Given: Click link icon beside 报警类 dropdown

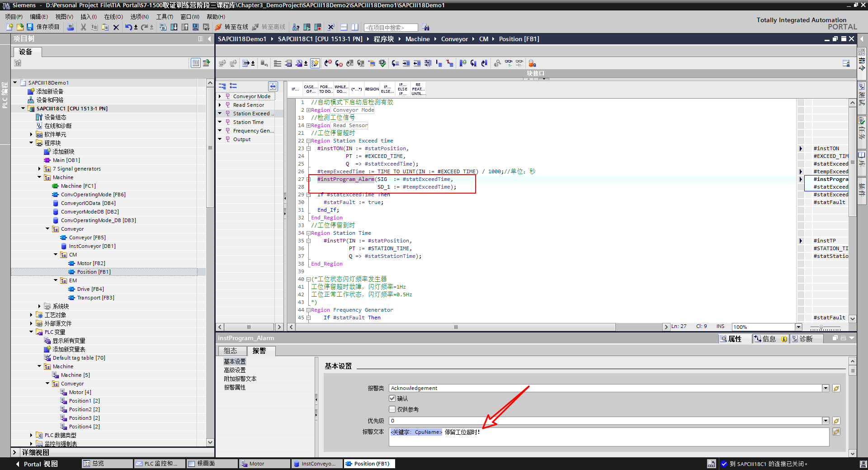Looking at the screenshot, I should pyautogui.click(x=836, y=388).
